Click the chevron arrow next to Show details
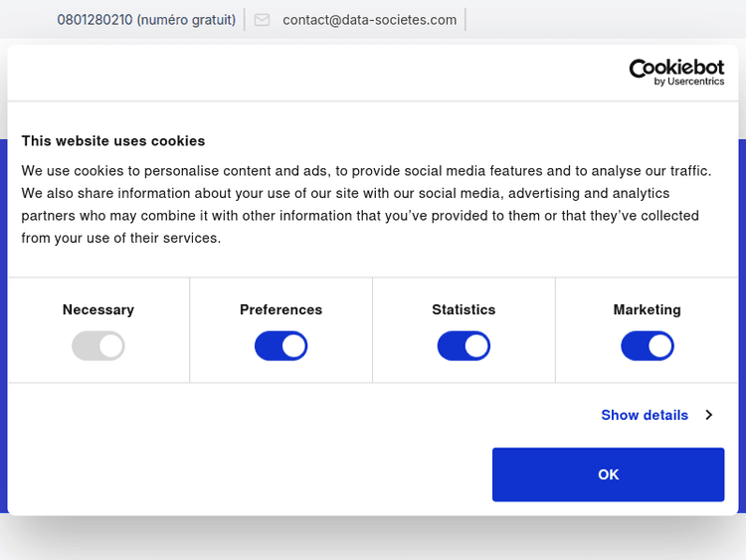The width and height of the screenshot is (746, 560). (x=709, y=415)
